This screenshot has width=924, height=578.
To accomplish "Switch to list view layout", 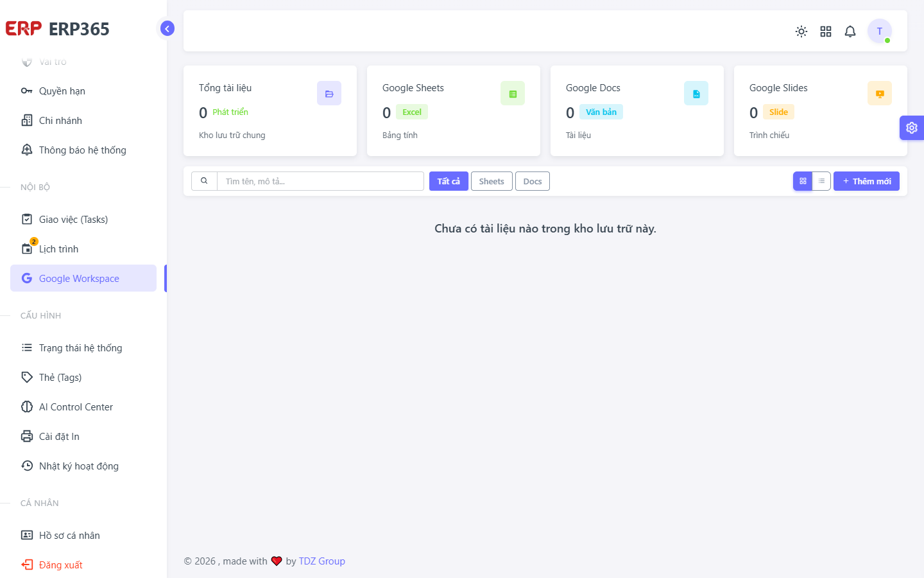I will point(821,181).
